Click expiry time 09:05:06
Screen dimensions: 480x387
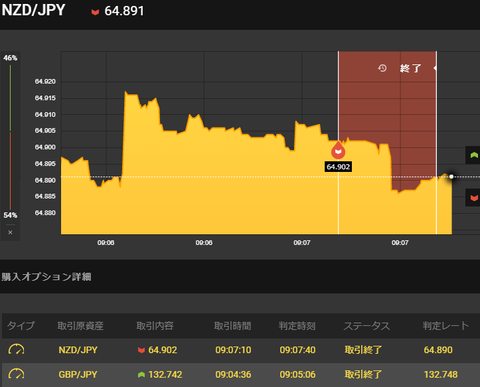pos(297,375)
